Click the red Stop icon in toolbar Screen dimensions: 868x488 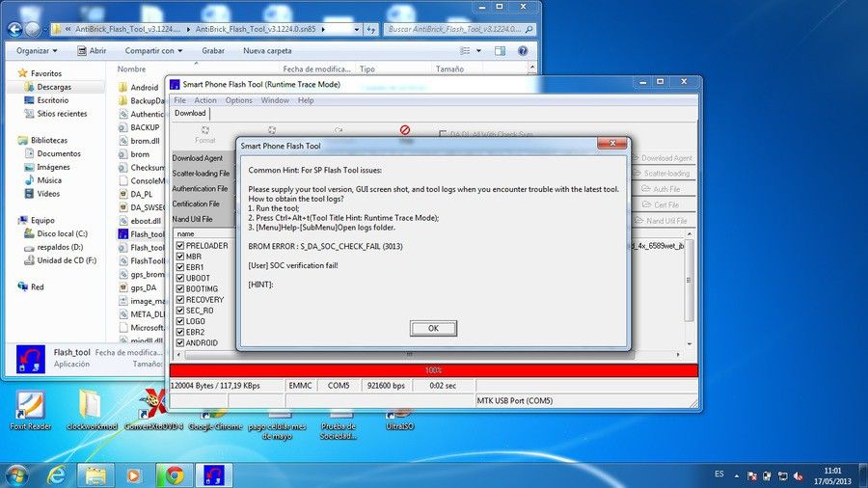pos(405,131)
